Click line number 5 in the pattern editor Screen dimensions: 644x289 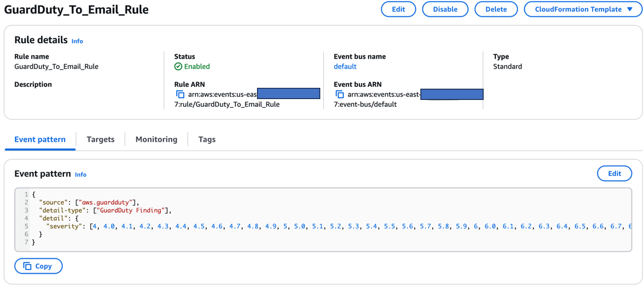pos(26,226)
